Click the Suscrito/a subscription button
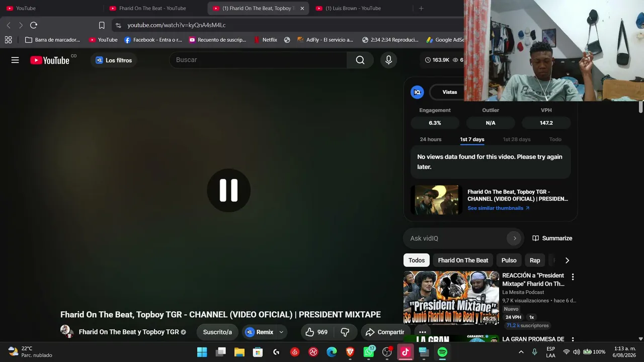Image resolution: width=644 pixels, height=362 pixels. pos(217,332)
